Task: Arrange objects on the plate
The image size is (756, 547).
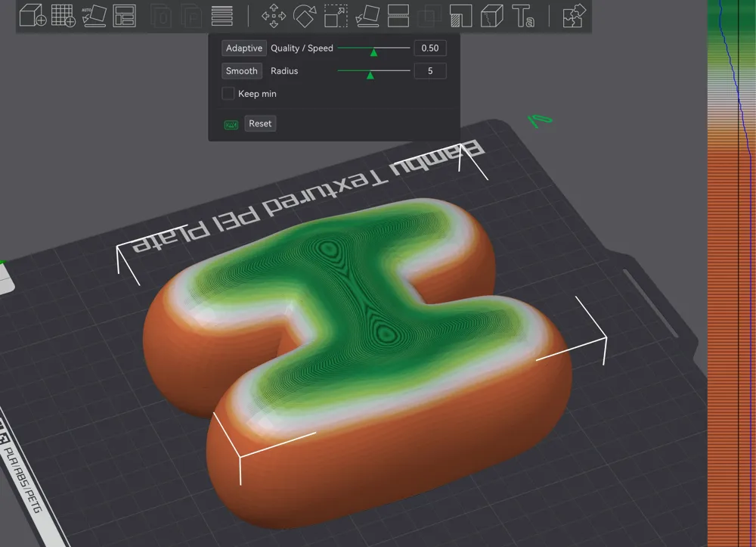Action: 122,16
